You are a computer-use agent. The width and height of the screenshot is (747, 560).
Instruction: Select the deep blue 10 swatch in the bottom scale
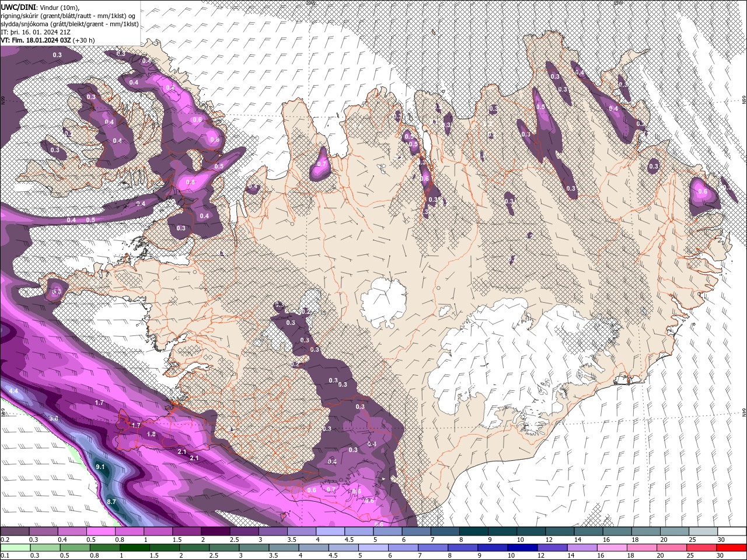point(522,548)
